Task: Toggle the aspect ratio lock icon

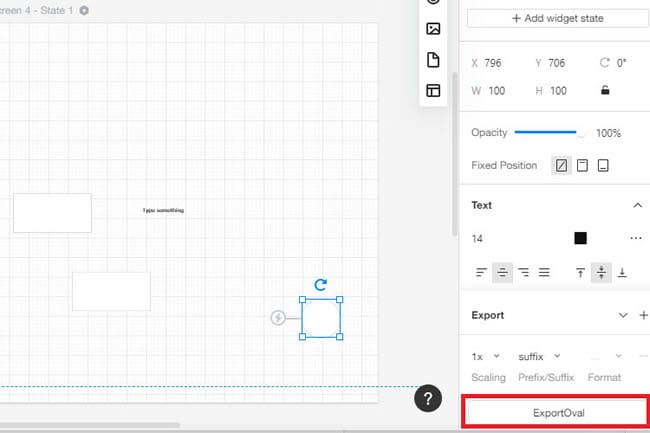Action: click(x=605, y=90)
